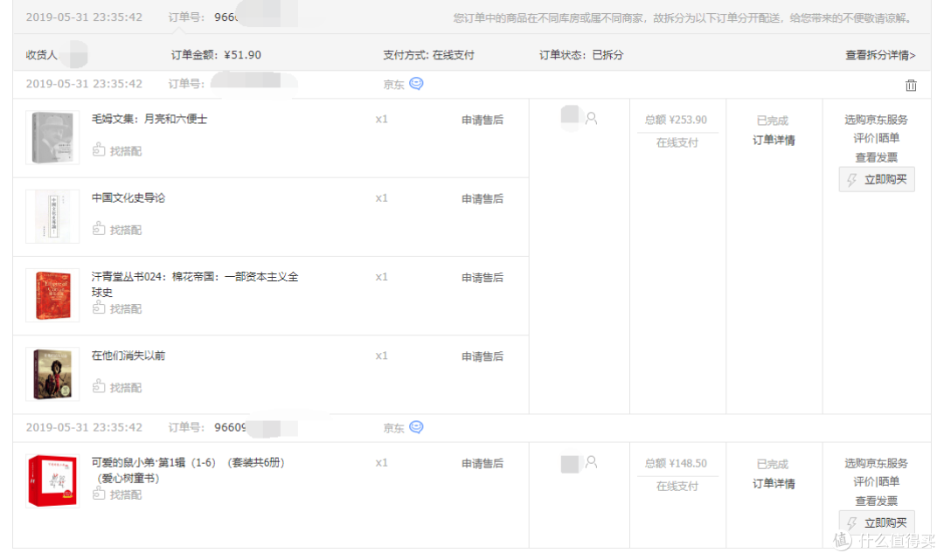
Task: Open JD chat icon for first split order
Action: click(x=416, y=84)
